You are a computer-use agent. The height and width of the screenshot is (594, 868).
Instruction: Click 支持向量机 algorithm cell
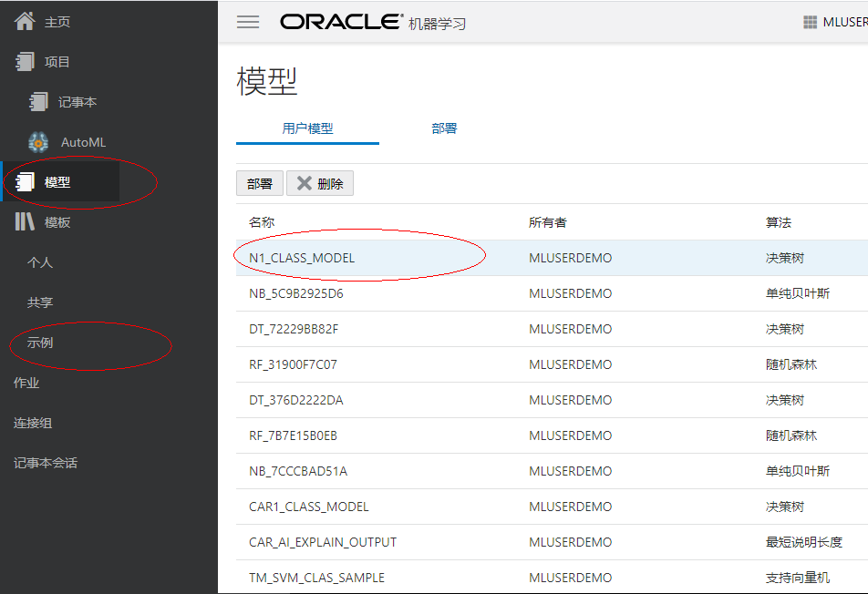797,578
